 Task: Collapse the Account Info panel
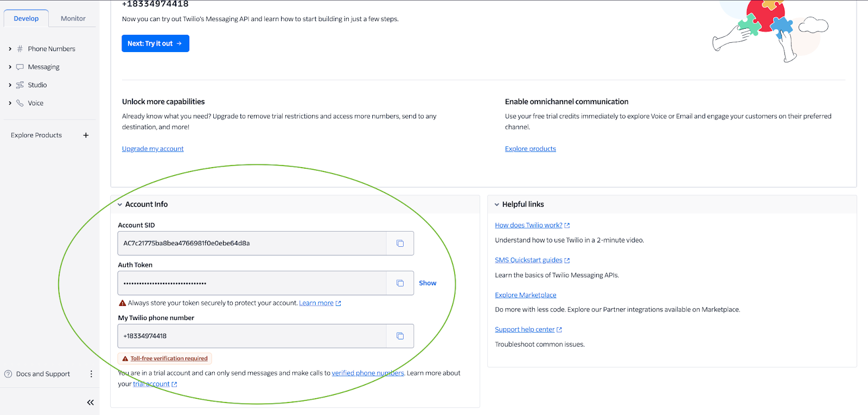click(120, 205)
